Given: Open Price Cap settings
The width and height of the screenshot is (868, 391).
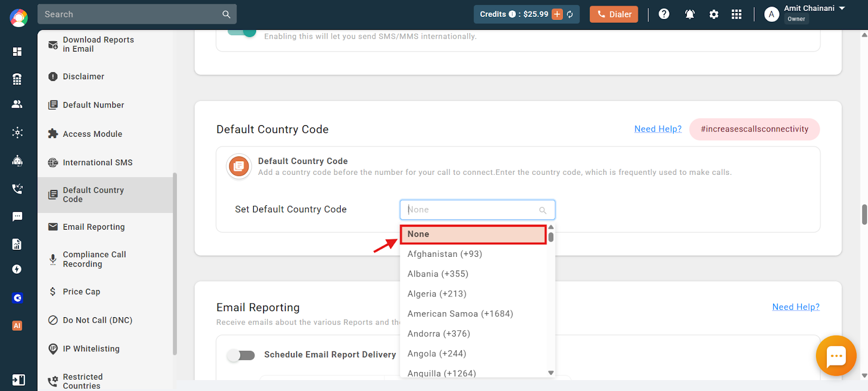Looking at the screenshot, I should click(x=105, y=292).
